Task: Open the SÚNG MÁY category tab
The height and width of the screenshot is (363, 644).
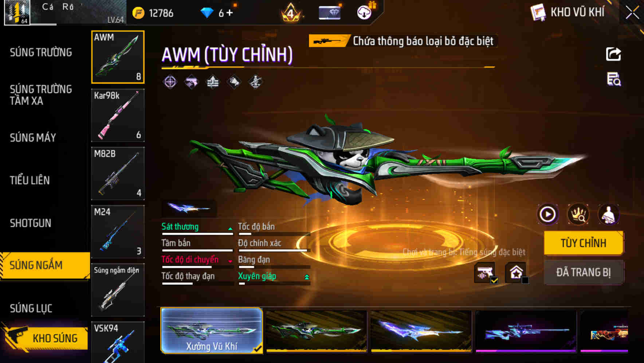Action: [x=33, y=138]
